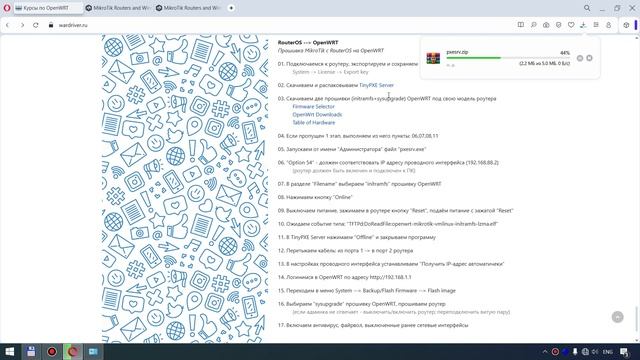Open the active Opera taskbar button
The width and height of the screenshot is (640, 360).
(x=73, y=351)
